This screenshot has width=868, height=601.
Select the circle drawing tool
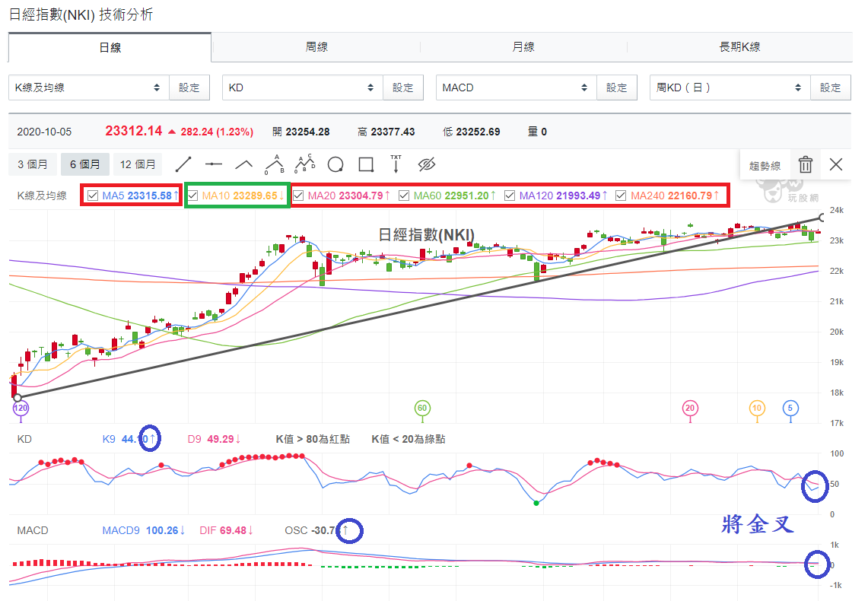coord(335,164)
